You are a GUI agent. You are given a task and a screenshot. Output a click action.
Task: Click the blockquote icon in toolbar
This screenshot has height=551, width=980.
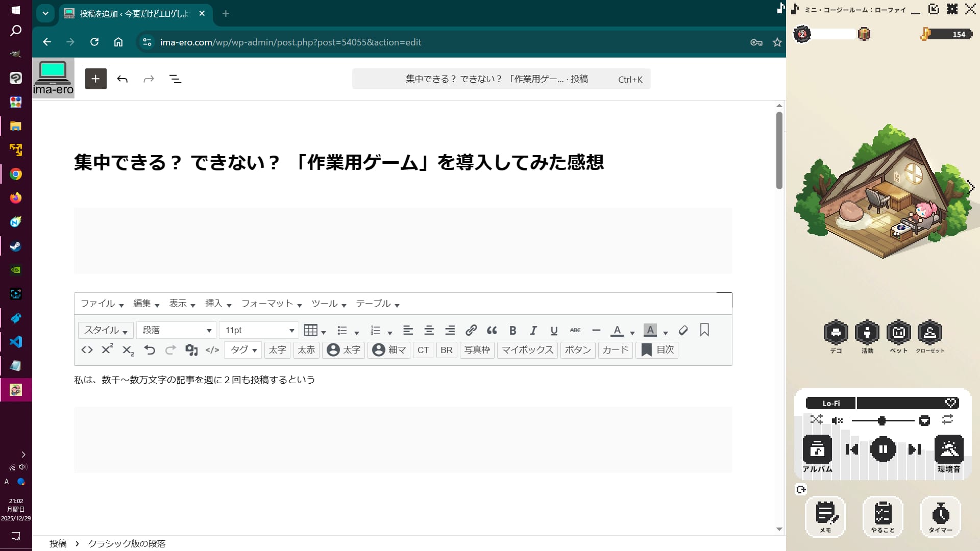(x=492, y=330)
